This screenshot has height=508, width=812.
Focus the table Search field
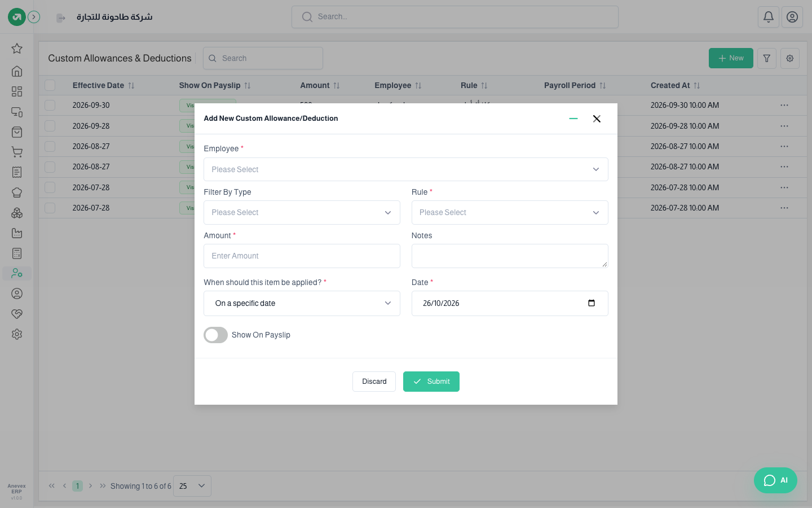(x=263, y=58)
